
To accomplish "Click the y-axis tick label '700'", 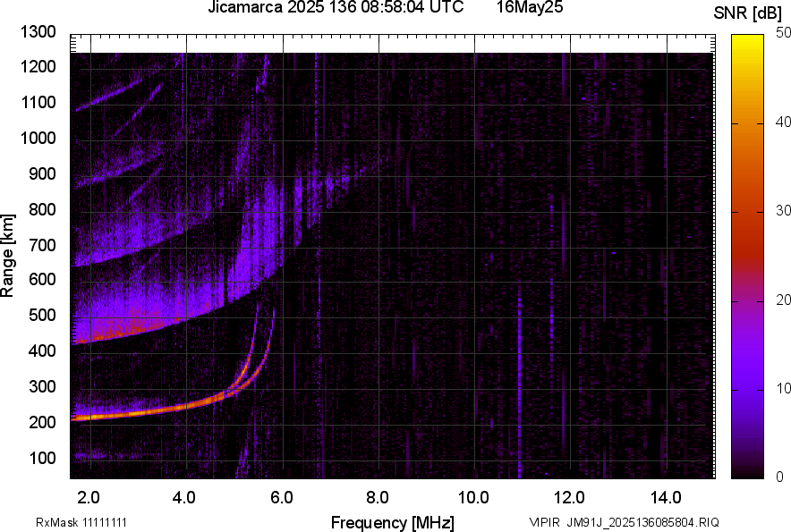I will [x=42, y=245].
